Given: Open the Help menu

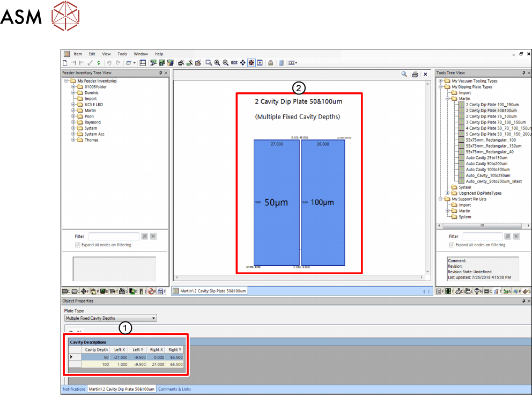Looking at the screenshot, I should coord(159,54).
